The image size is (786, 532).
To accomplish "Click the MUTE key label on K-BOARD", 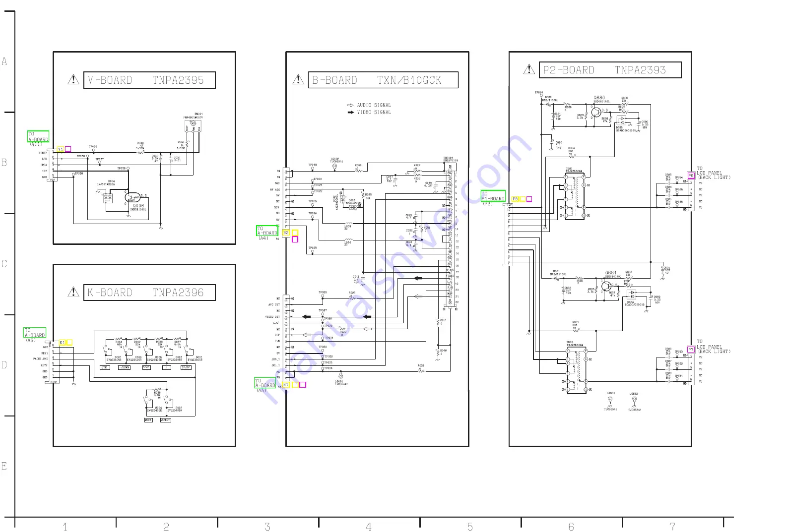I will [148, 420].
